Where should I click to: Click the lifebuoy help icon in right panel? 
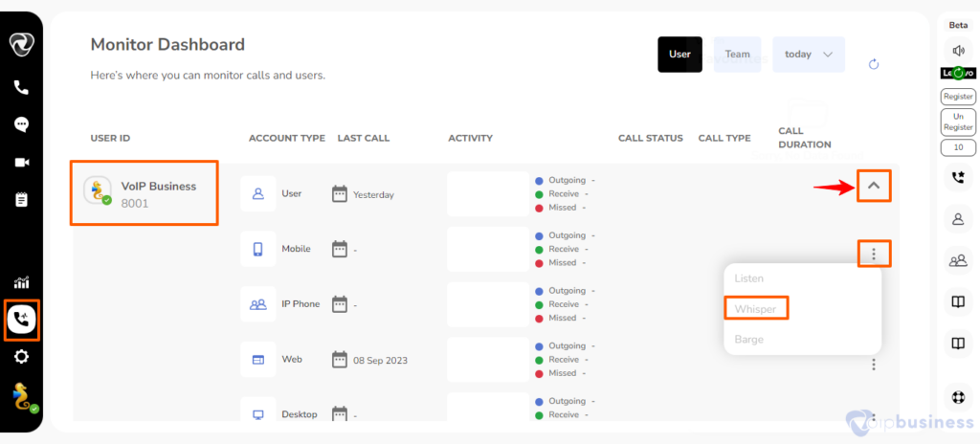958,397
